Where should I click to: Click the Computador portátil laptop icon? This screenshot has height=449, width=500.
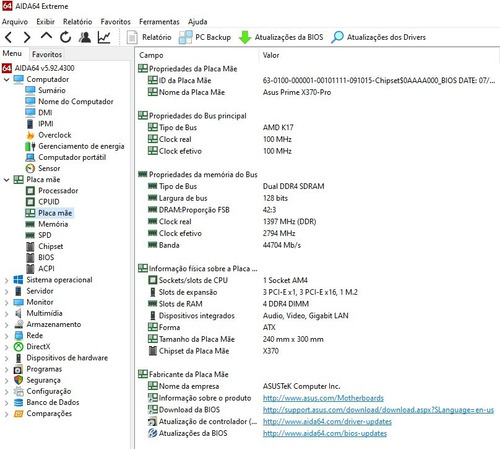pos(30,157)
